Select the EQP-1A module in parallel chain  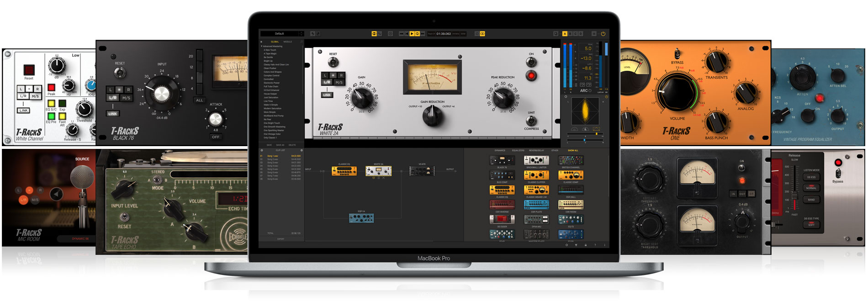coord(361,218)
